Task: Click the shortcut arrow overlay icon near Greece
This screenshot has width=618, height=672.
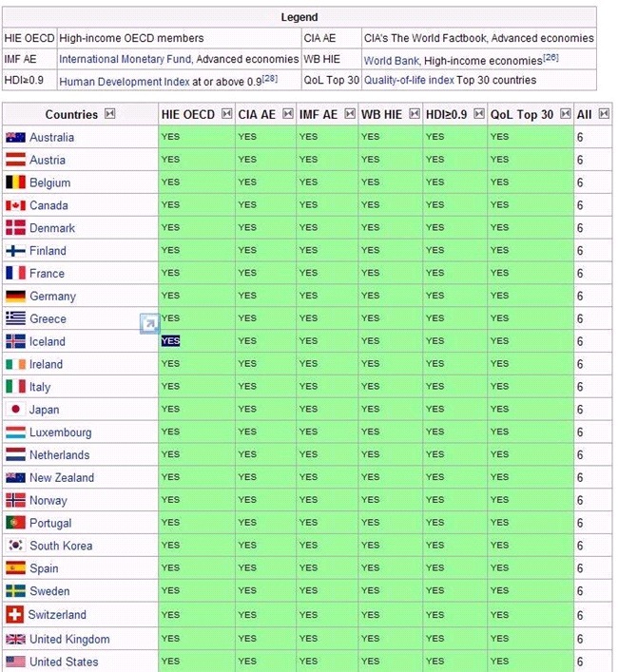Action: [149, 323]
